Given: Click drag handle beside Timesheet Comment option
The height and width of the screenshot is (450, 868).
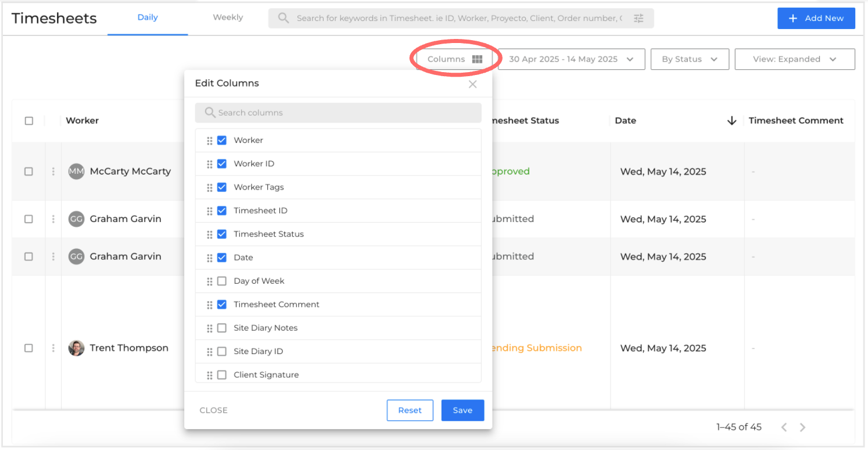Looking at the screenshot, I should [209, 305].
